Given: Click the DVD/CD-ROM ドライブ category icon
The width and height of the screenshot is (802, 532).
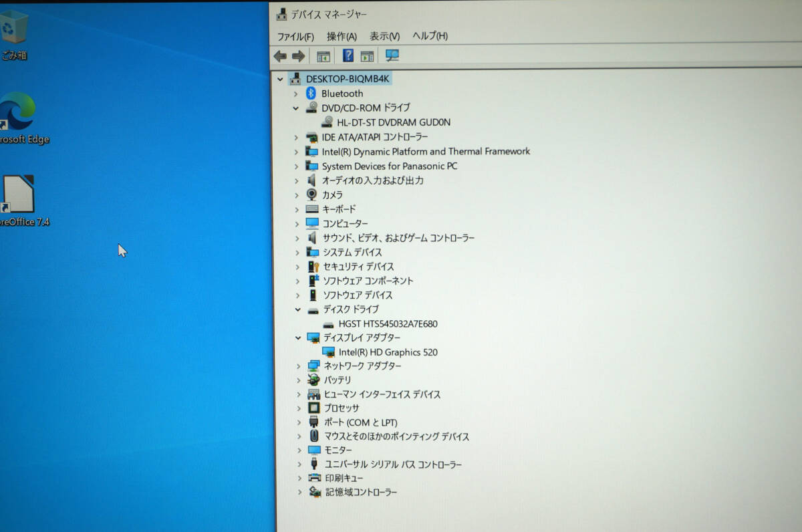Looking at the screenshot, I should pyautogui.click(x=311, y=108).
